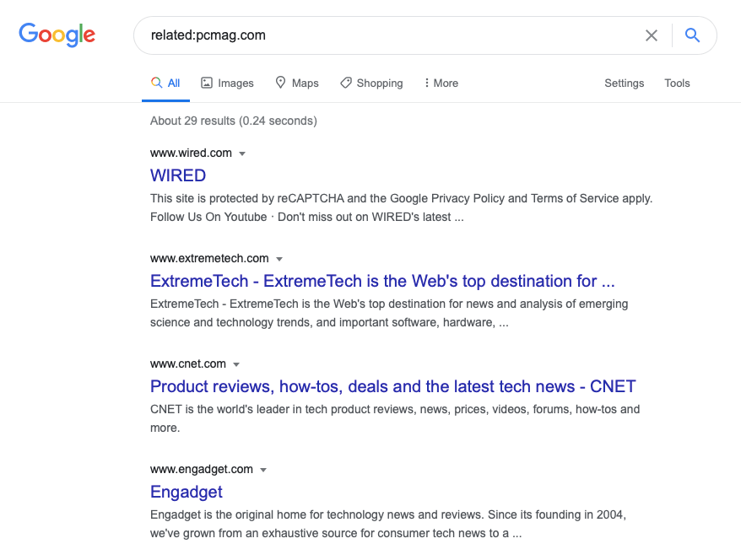Click the www.cnet.com URL text

click(x=188, y=363)
